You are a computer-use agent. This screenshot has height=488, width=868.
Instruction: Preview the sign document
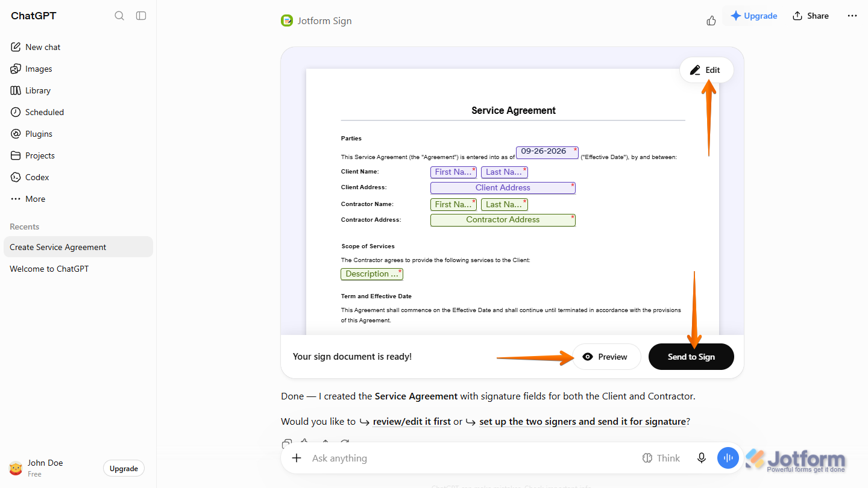[606, 357]
